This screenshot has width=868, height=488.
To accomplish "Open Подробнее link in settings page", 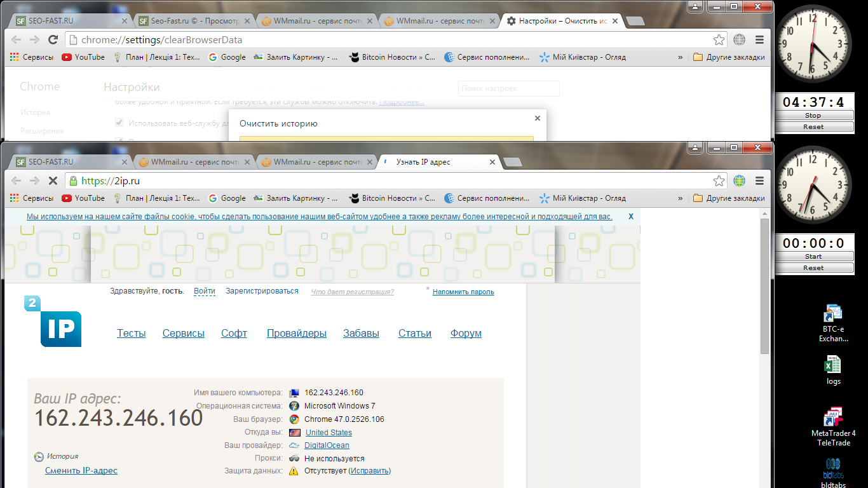I will pyautogui.click(x=402, y=102).
